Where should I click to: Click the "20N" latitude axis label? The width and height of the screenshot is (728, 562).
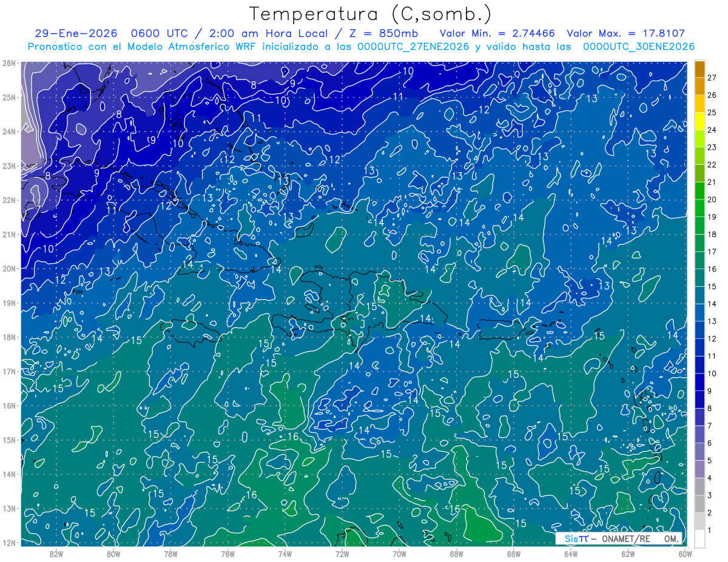pyautogui.click(x=9, y=269)
